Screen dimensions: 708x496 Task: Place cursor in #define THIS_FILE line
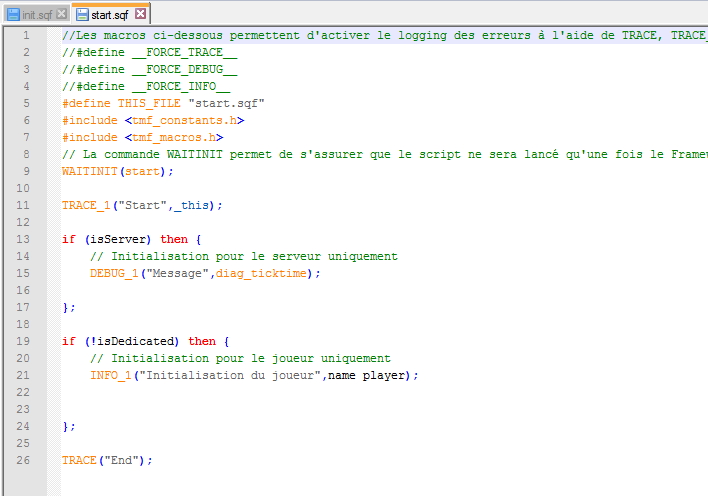(x=162, y=103)
